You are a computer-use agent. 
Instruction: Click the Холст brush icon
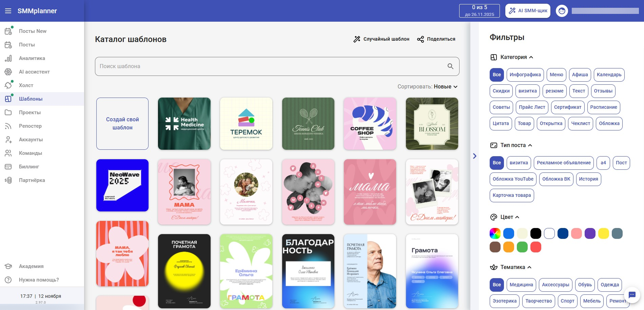pos(8,85)
